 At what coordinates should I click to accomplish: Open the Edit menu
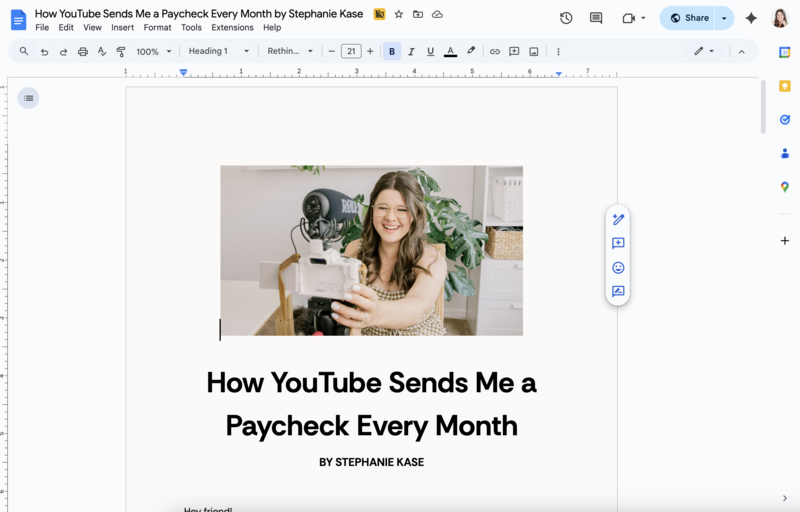(x=66, y=28)
